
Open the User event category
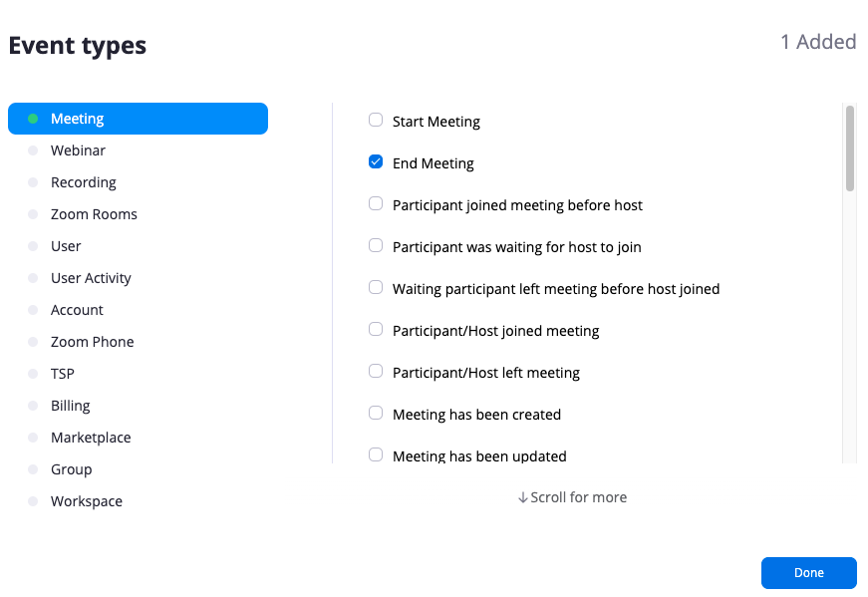(66, 246)
